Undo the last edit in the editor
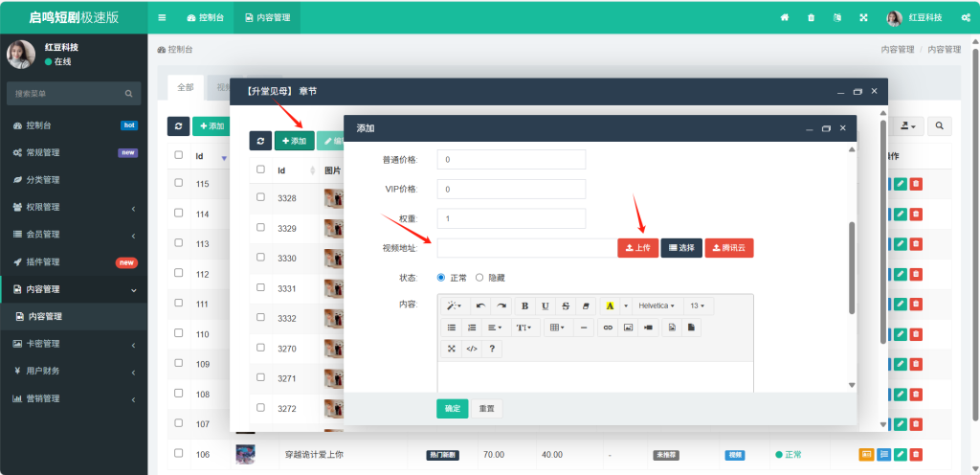 click(480, 305)
